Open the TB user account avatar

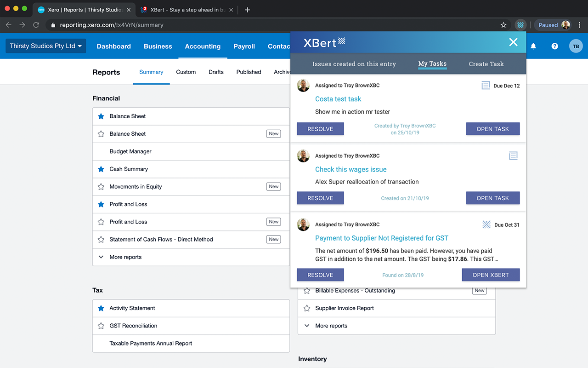click(576, 46)
